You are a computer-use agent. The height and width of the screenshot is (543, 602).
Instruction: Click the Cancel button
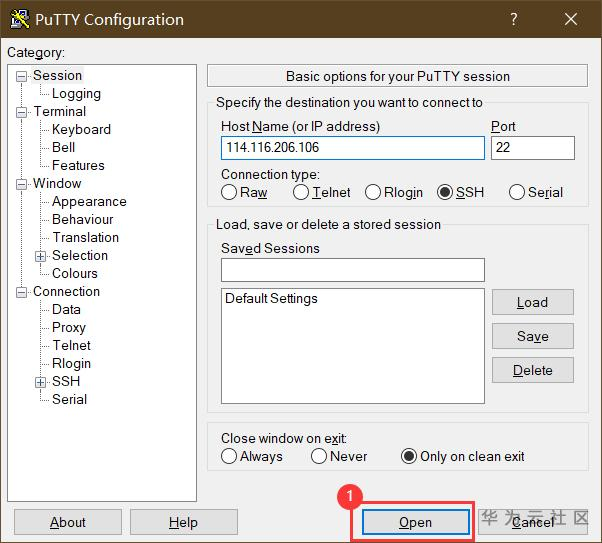point(533,522)
